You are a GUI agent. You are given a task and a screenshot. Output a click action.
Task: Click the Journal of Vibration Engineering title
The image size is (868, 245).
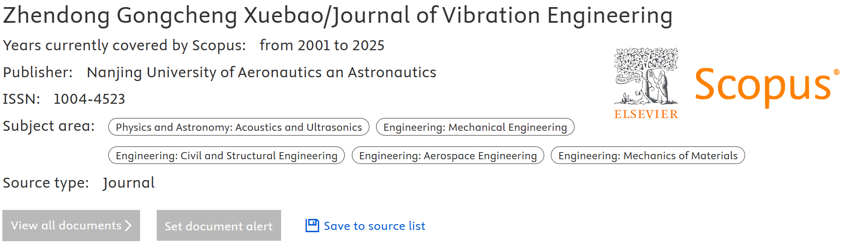[338, 15]
